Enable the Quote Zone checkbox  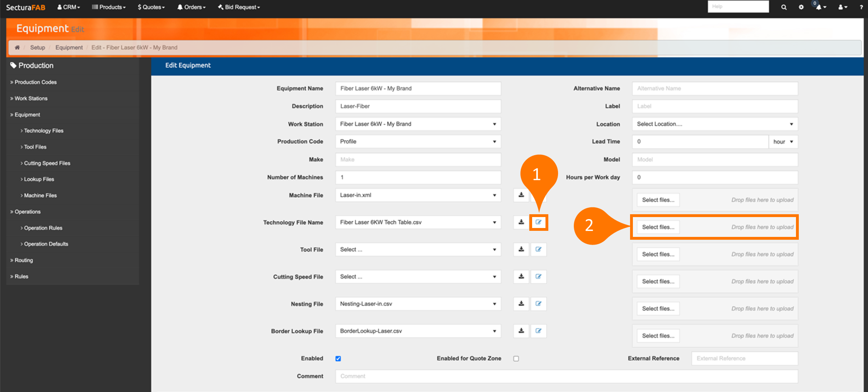516,358
